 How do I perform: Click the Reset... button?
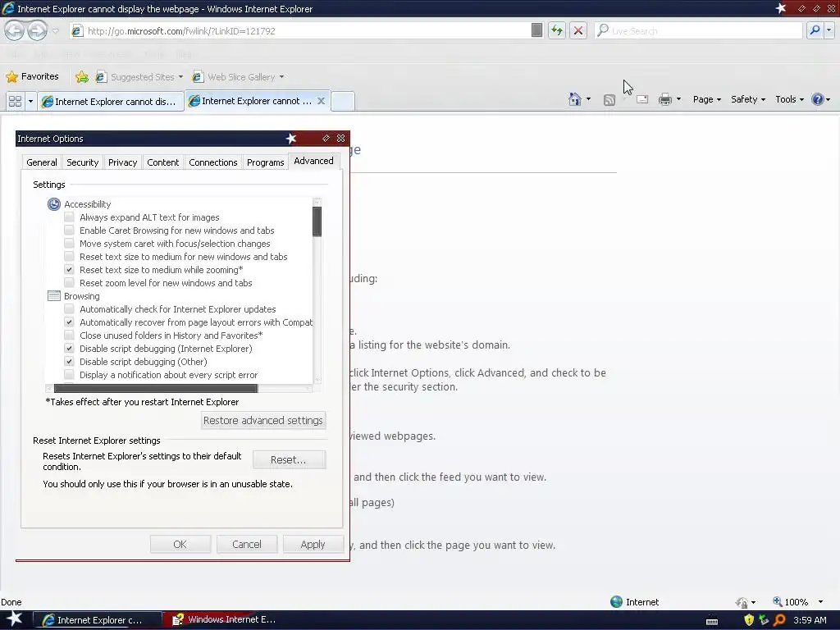pos(288,459)
